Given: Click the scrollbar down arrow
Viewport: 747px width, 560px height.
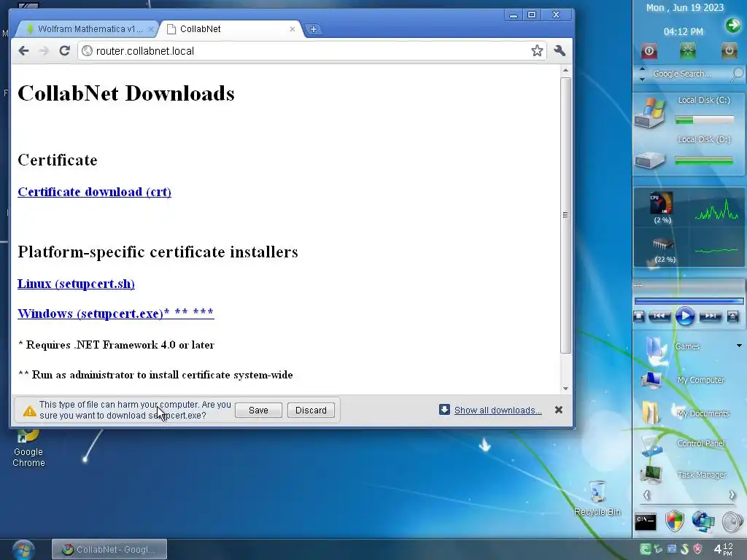Looking at the screenshot, I should click(x=565, y=389).
